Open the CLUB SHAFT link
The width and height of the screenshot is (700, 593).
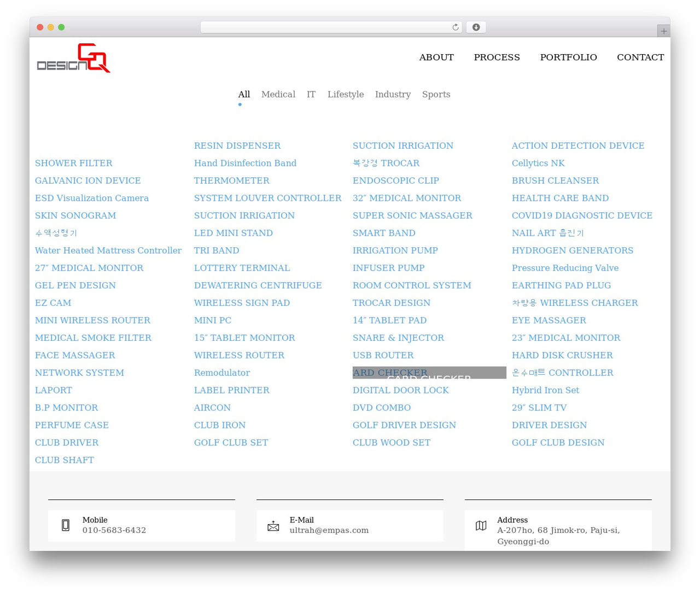coord(65,461)
